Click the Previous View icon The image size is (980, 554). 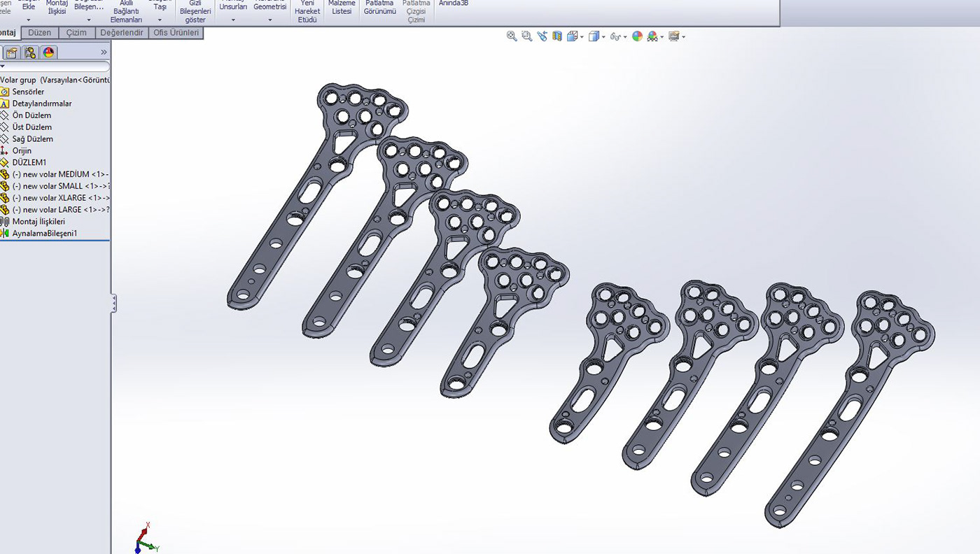click(x=542, y=36)
